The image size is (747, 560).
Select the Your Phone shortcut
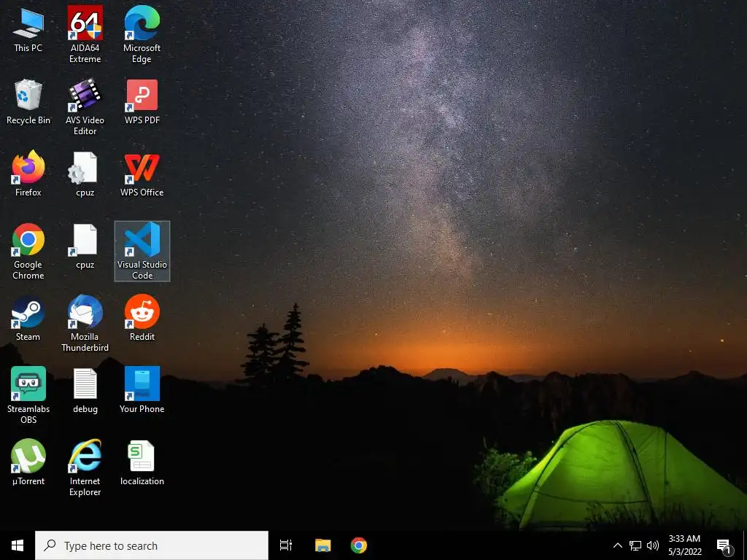(x=142, y=391)
